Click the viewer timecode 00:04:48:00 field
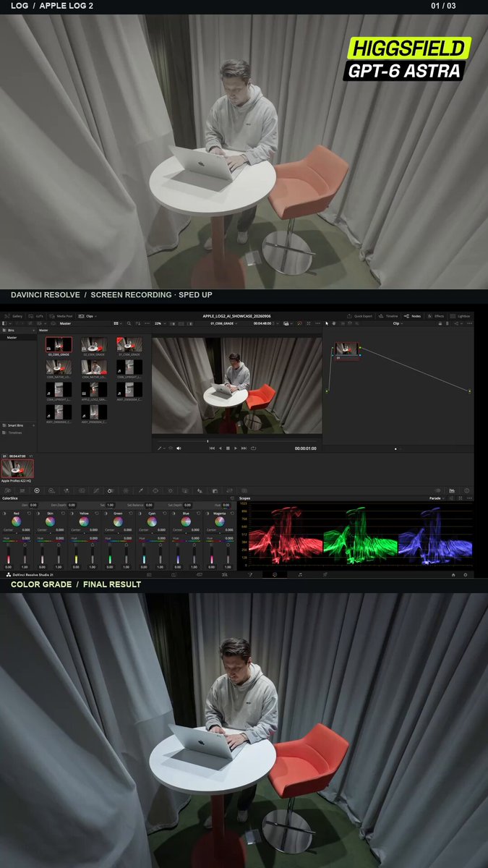The image size is (488, 868). pyautogui.click(x=262, y=323)
